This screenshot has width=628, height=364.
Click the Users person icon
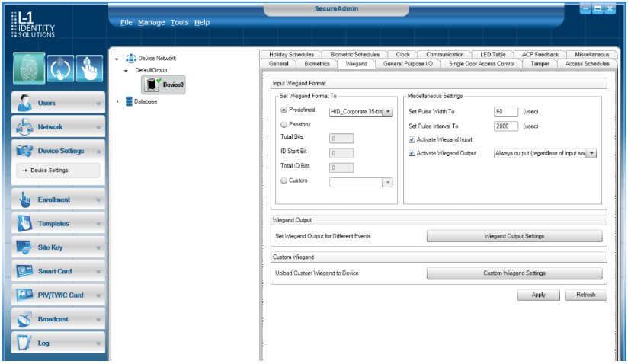click(x=25, y=103)
